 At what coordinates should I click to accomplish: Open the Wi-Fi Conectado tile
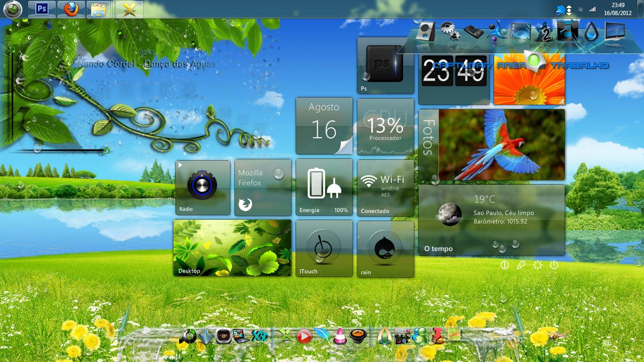tap(385, 188)
